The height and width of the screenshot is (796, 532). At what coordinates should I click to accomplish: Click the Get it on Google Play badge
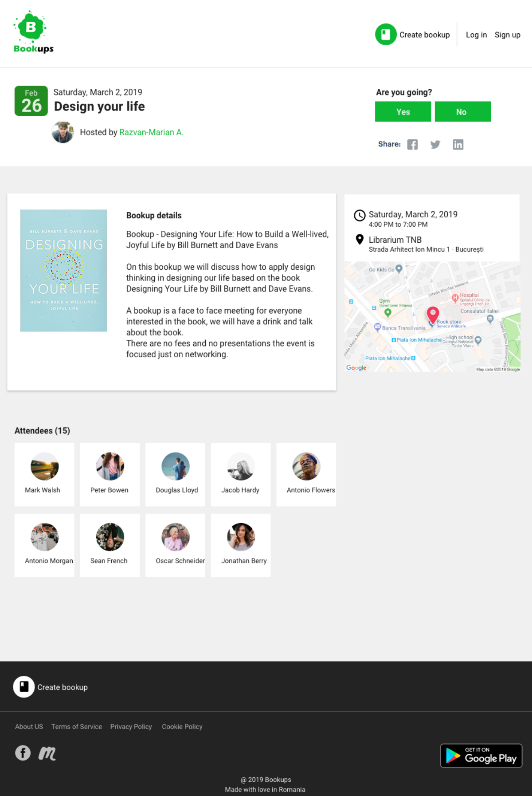(x=481, y=755)
